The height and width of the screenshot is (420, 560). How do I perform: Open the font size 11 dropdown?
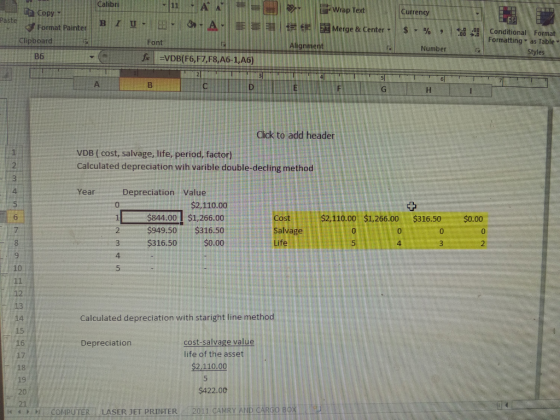(192, 5)
